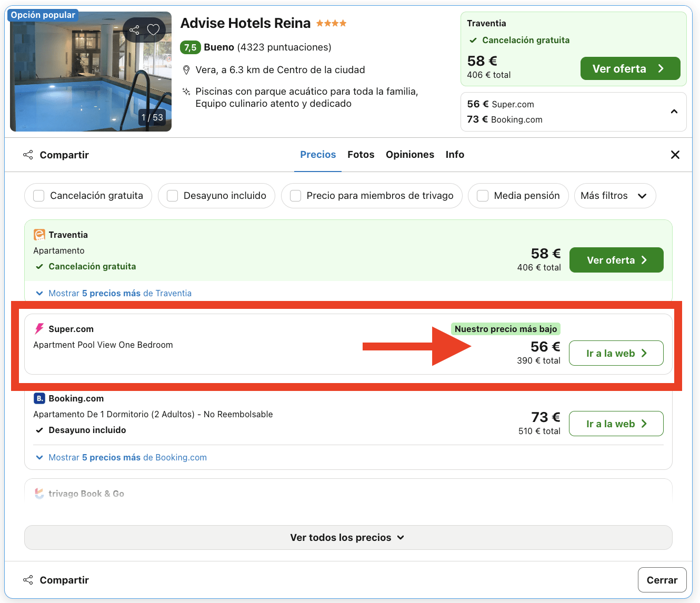Open the Opiniones tab
This screenshot has height=603, width=700.
[410, 154]
